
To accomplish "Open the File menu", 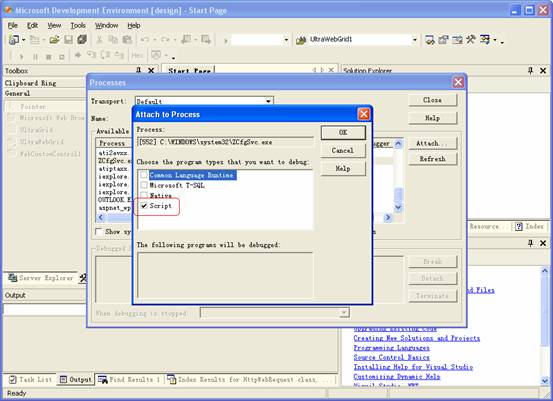I will (x=13, y=25).
